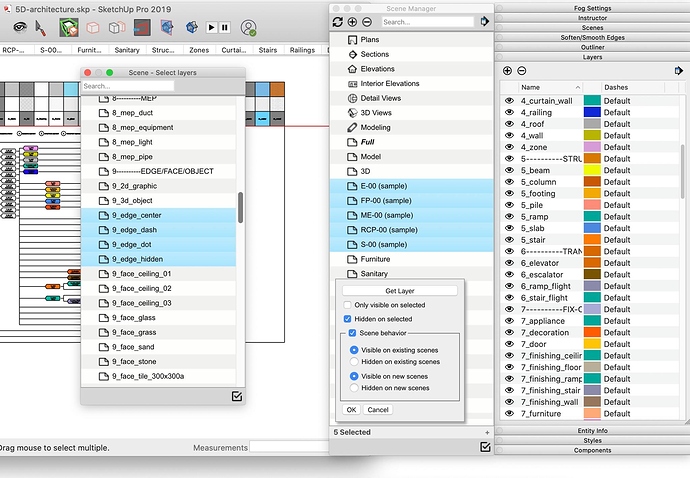The height and width of the screenshot is (478, 690).
Task: Collapse the Layers tray panel
Action: [592, 57]
